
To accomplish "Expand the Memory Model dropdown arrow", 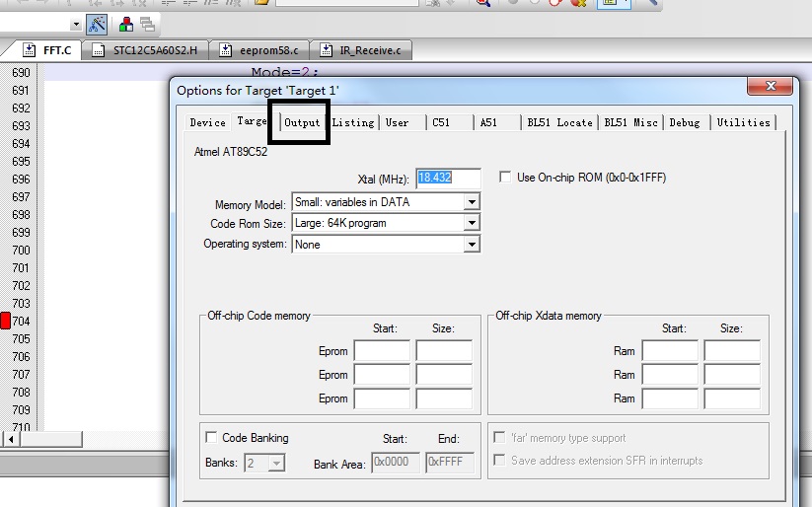I will pos(472,202).
